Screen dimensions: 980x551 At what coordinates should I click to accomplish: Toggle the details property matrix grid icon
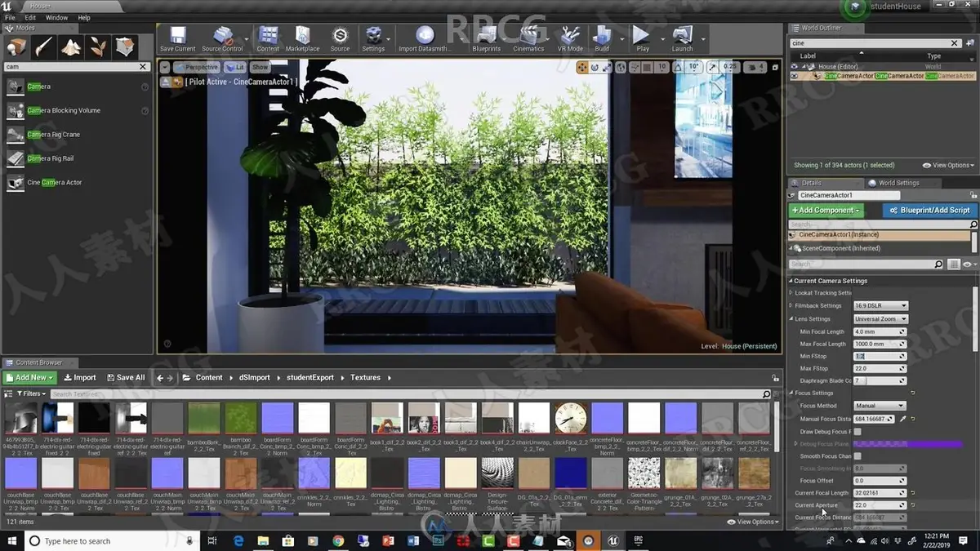954,264
